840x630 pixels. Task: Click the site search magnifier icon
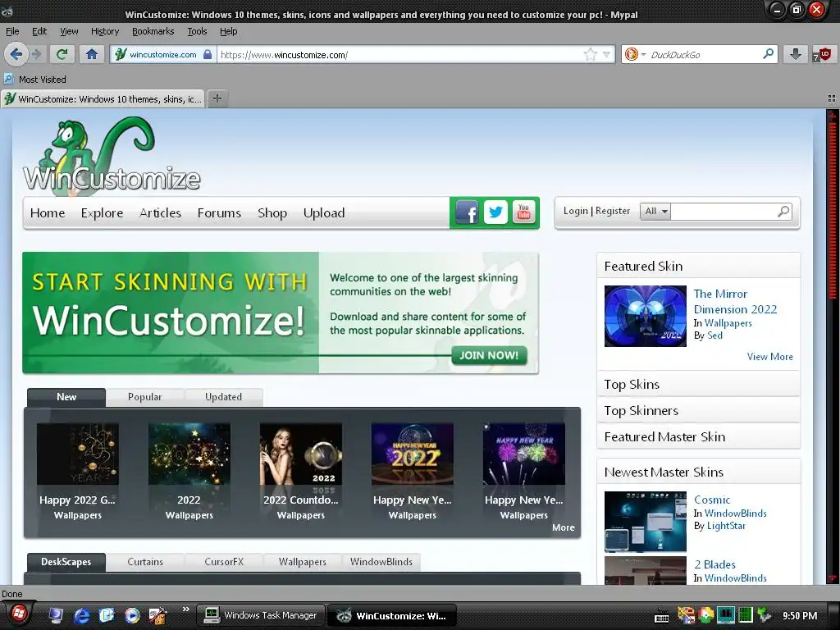click(783, 211)
